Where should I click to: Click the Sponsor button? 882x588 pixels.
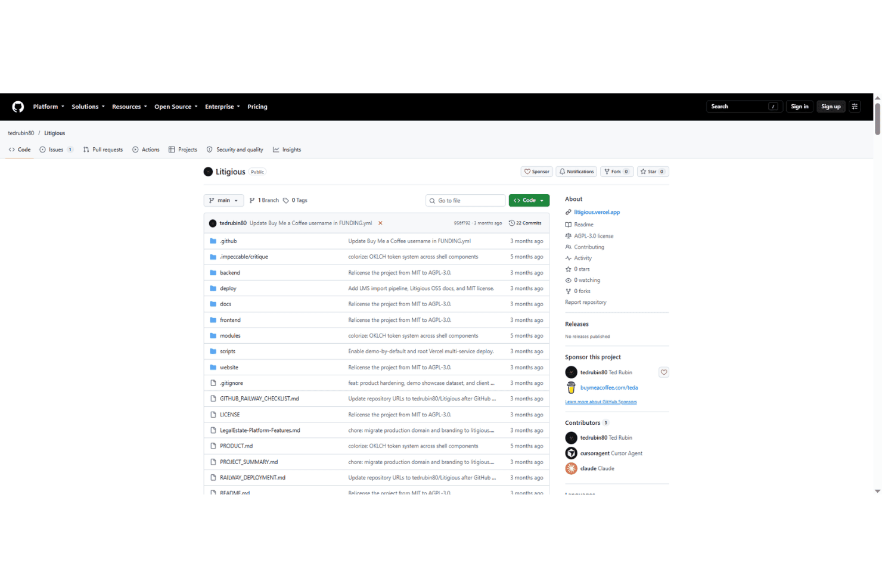point(536,172)
